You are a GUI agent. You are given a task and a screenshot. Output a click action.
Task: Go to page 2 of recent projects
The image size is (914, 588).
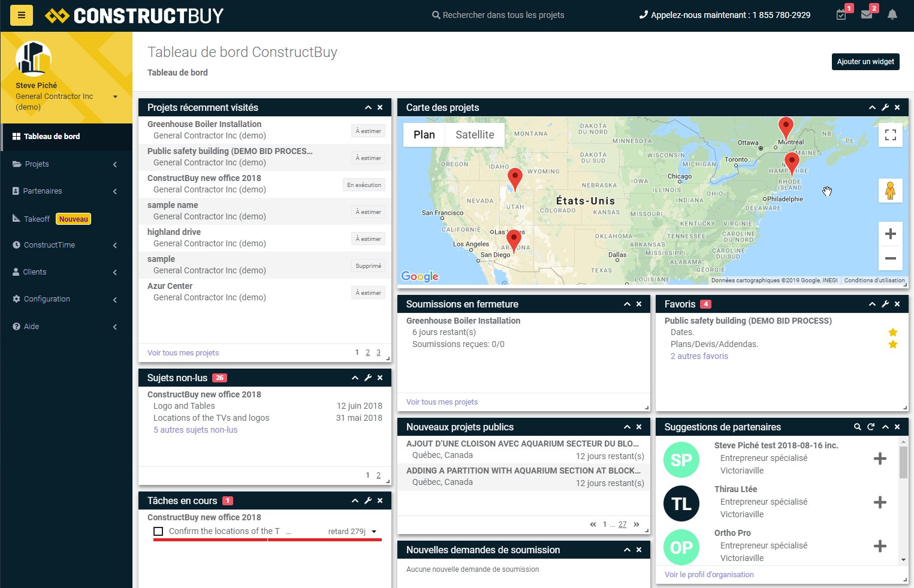(x=368, y=352)
